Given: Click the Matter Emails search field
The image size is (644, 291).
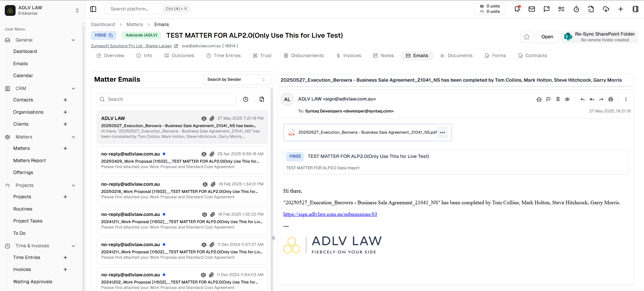Looking at the screenshot, I should pyautogui.click(x=166, y=99).
